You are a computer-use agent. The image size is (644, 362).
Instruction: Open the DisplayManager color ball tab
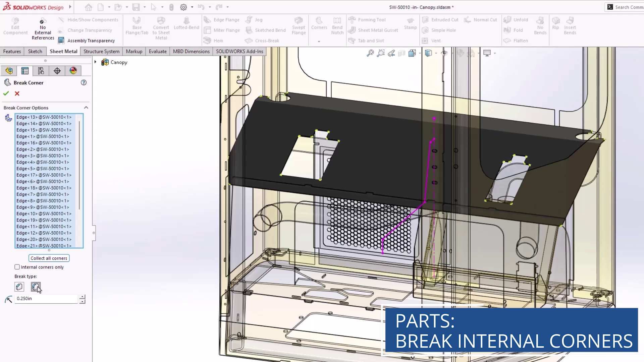[x=73, y=71]
